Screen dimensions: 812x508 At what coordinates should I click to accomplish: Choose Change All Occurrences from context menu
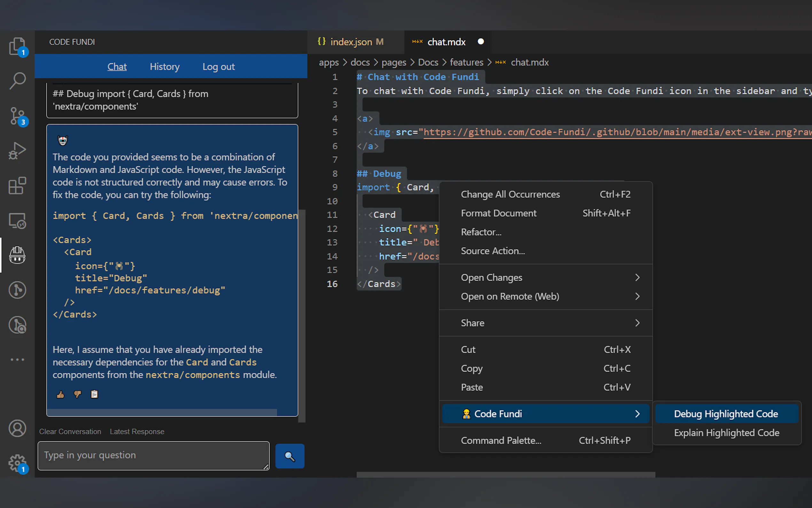[545, 194]
